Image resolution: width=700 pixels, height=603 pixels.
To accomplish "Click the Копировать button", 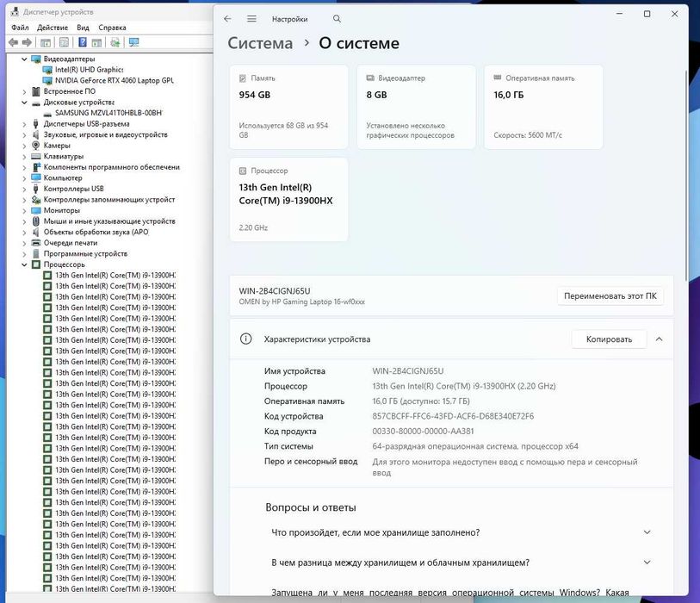I will (609, 339).
